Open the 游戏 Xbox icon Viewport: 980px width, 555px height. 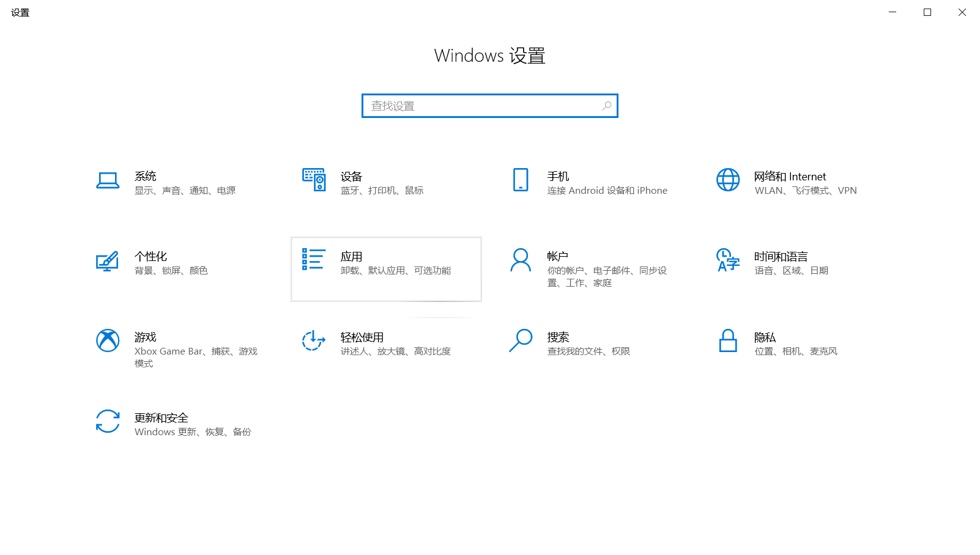point(108,340)
